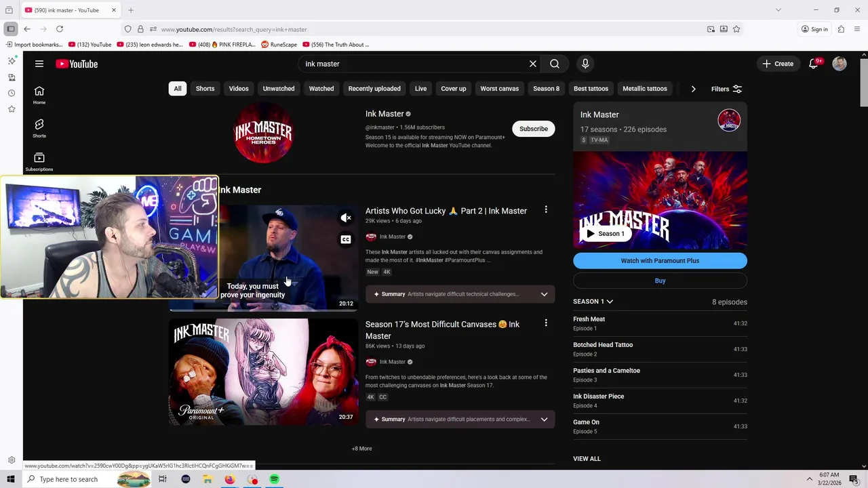Show more filter chips with the right arrow
868x488 pixels.
click(x=693, y=89)
